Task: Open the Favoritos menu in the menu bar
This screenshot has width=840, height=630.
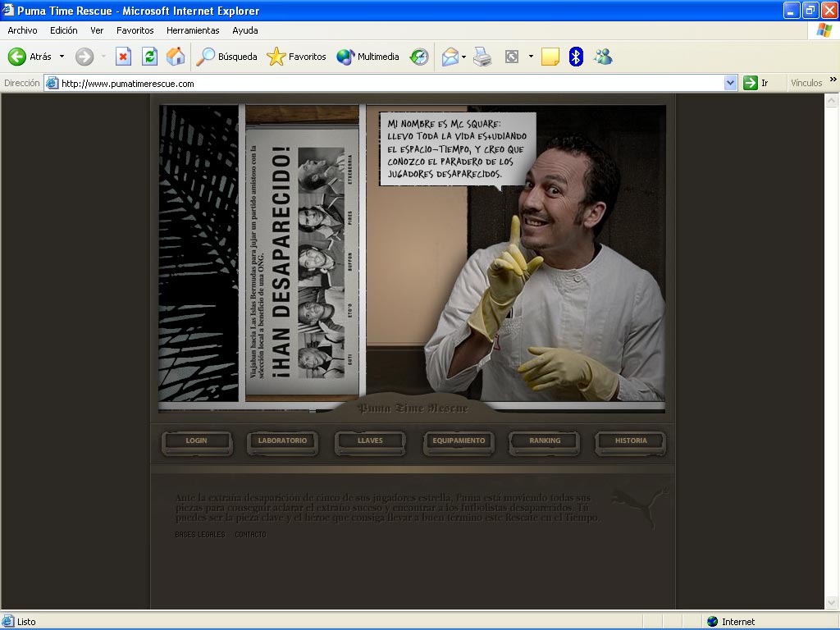Action: [135, 30]
